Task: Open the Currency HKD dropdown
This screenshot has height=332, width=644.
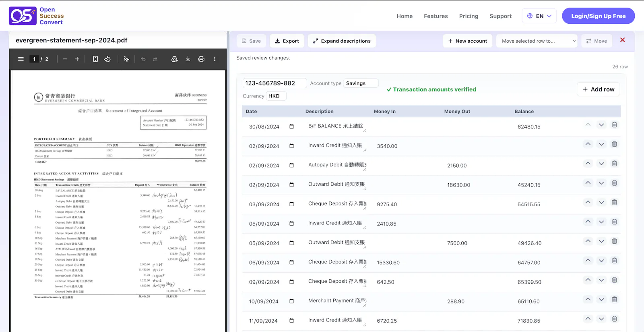Action: click(276, 96)
